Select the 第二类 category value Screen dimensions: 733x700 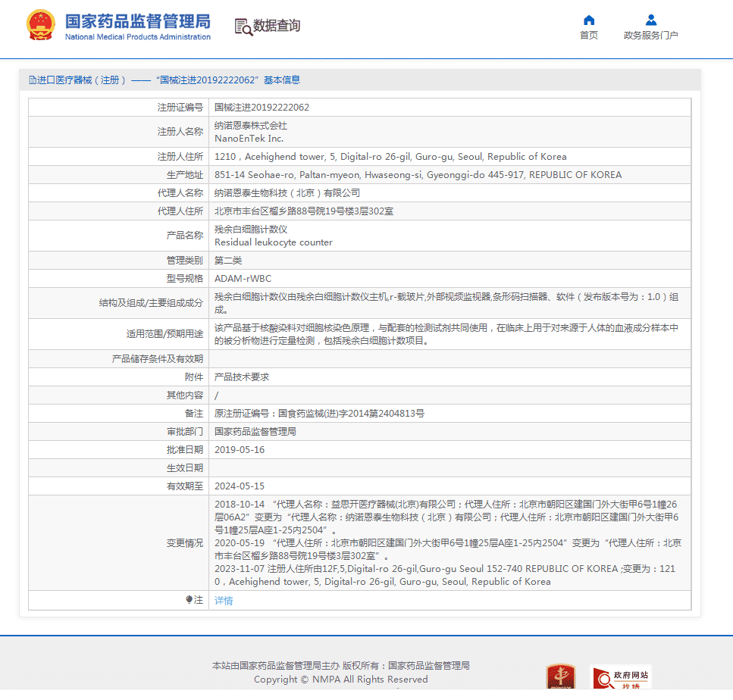228,261
